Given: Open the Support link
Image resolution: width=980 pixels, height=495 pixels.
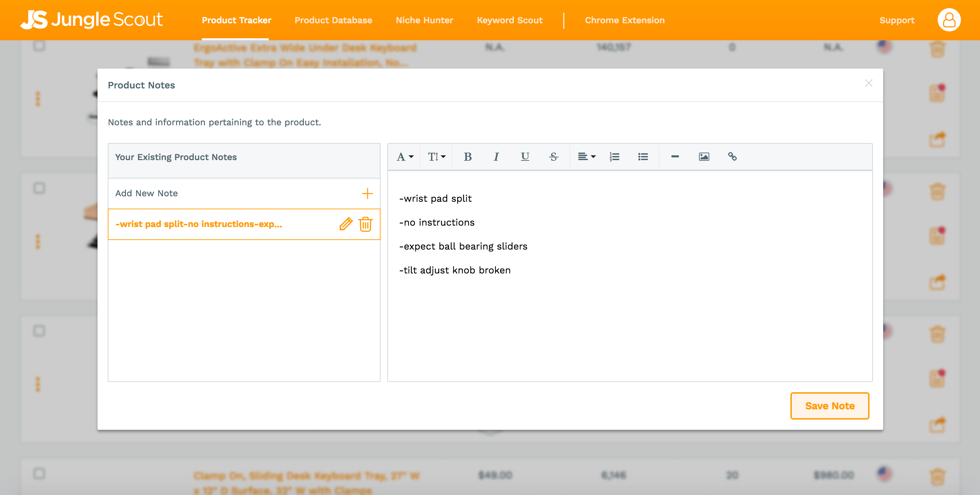Looking at the screenshot, I should [897, 20].
